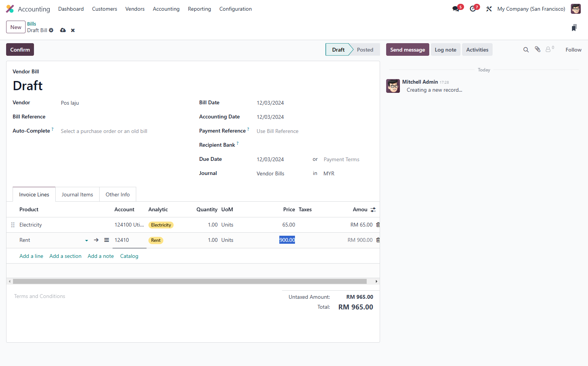Save the bill manually with cloud icon
Image resolution: width=588 pixels, height=366 pixels.
pos(63,30)
